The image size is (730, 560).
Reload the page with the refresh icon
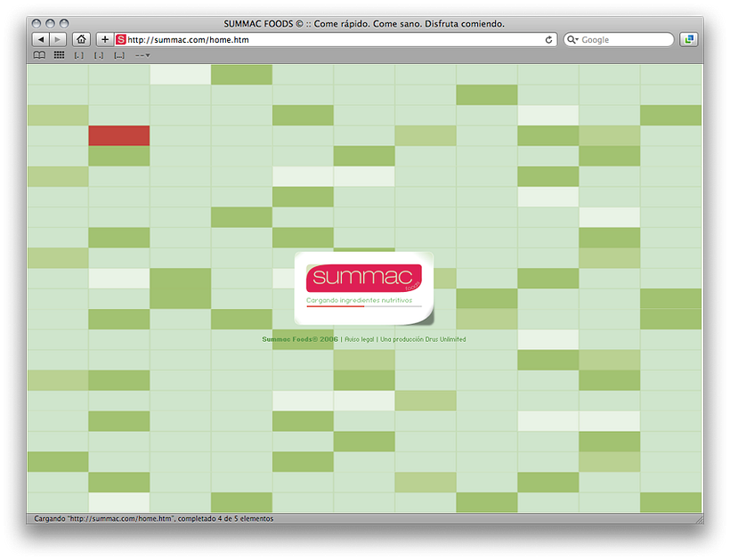coord(549,40)
